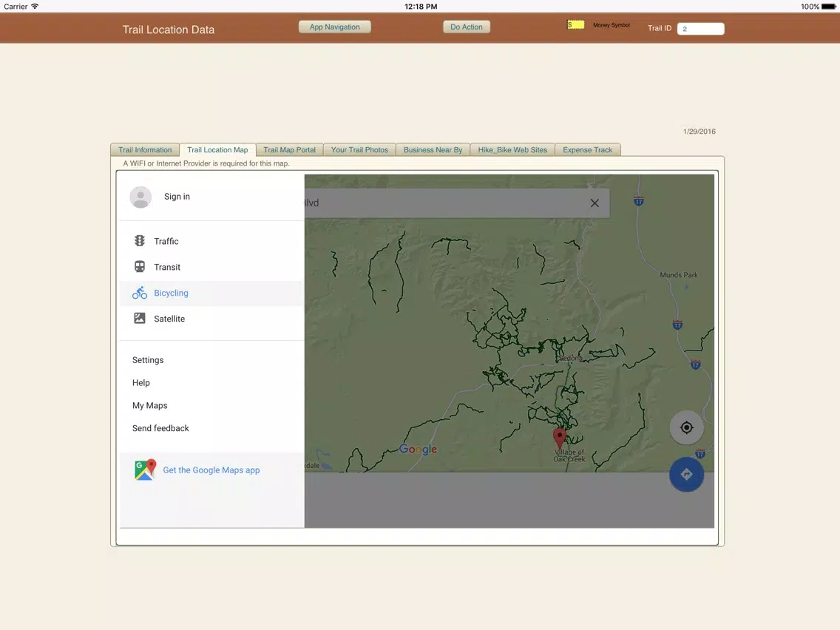840x630 pixels.
Task: Select the Transit train icon
Action: point(139,267)
